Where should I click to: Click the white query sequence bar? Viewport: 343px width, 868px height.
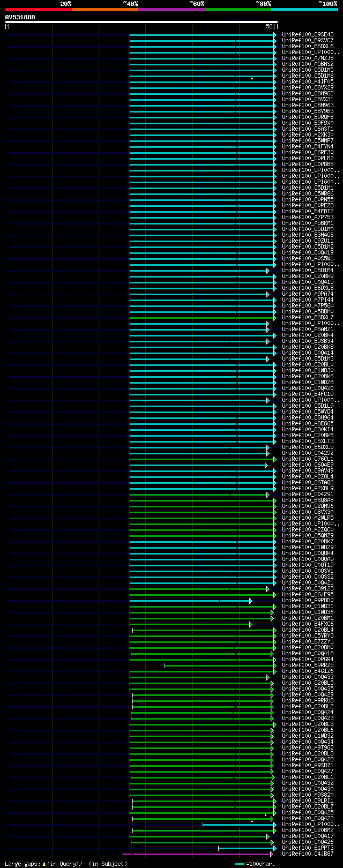[x=141, y=22]
